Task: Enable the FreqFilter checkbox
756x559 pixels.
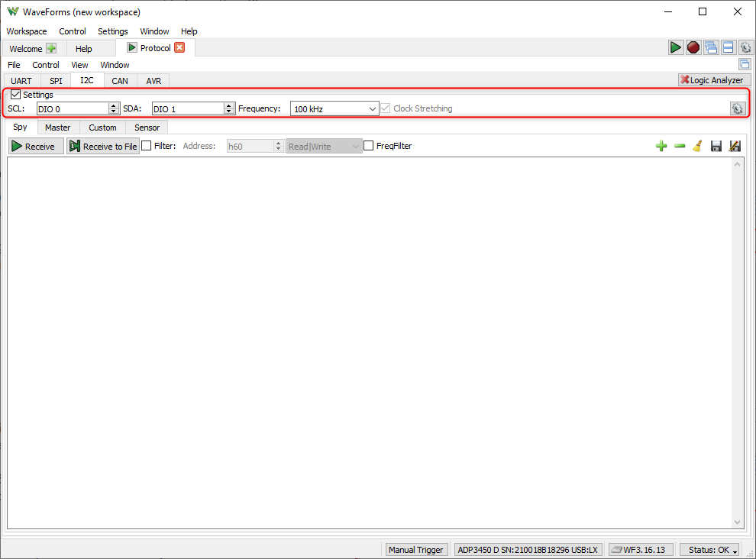Action: tap(368, 146)
